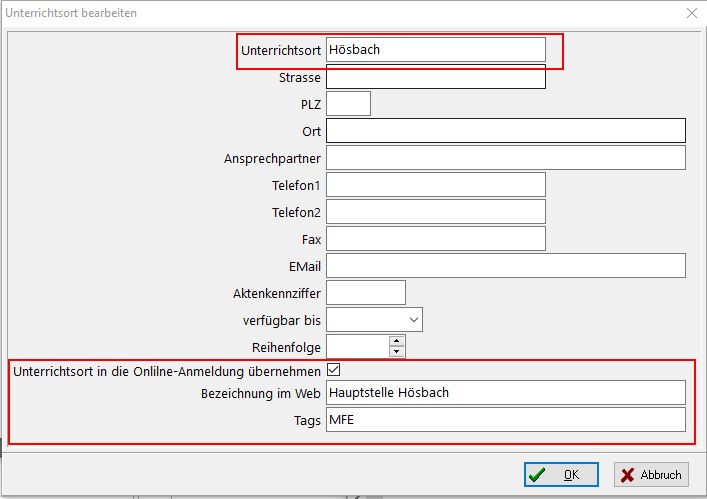Focus the Telefon1 field

(435, 185)
